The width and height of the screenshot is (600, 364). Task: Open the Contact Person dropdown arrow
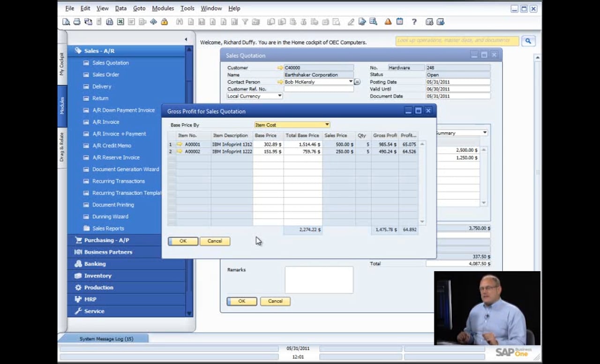pyautogui.click(x=351, y=82)
